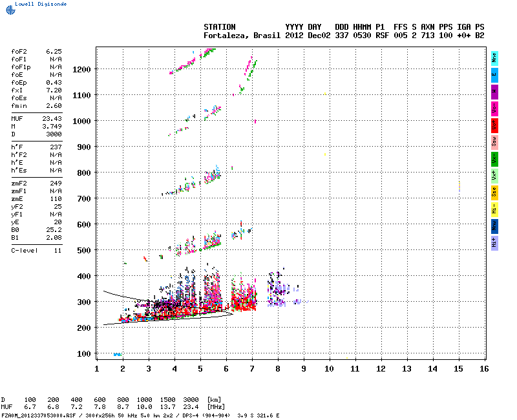Screen dimensions: 517x420
Task: Select the cyan NNE legend swatch
Action: tap(494, 59)
